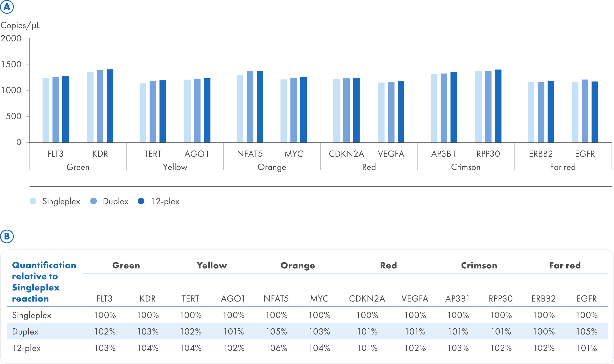Click the 12-plex legend dot
Screen dimensions: 614x364
pyautogui.click(x=141, y=201)
